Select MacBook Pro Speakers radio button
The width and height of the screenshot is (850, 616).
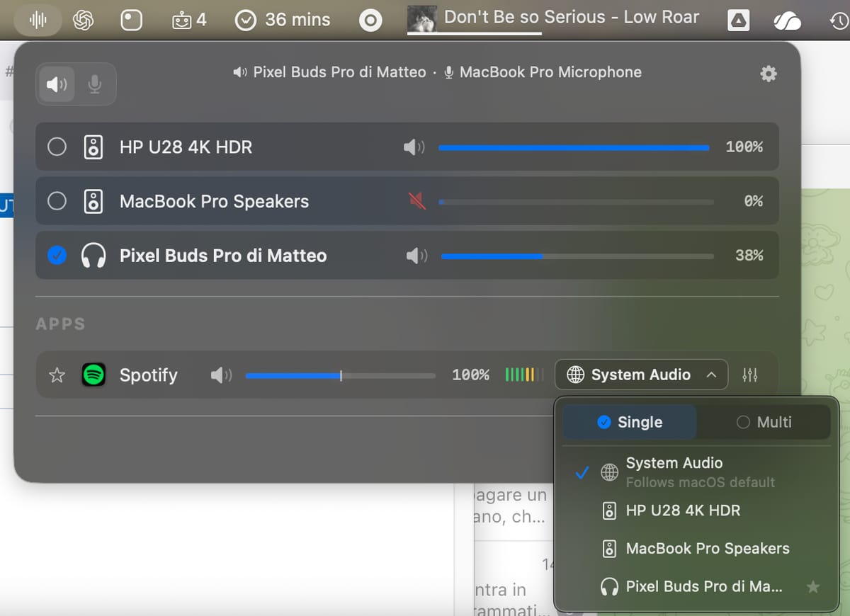[x=57, y=201]
